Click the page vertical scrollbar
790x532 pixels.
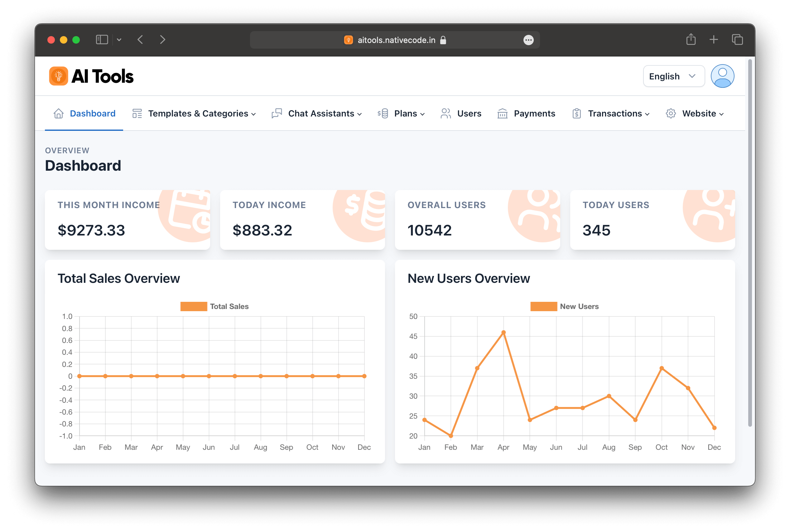point(749,243)
